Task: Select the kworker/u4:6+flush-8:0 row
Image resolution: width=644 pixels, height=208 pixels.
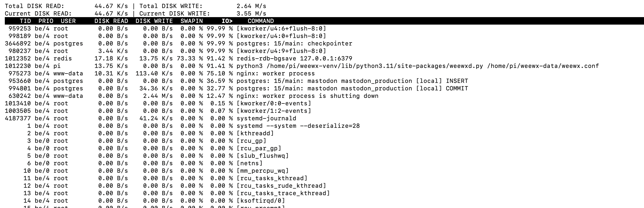Action: [324, 29]
